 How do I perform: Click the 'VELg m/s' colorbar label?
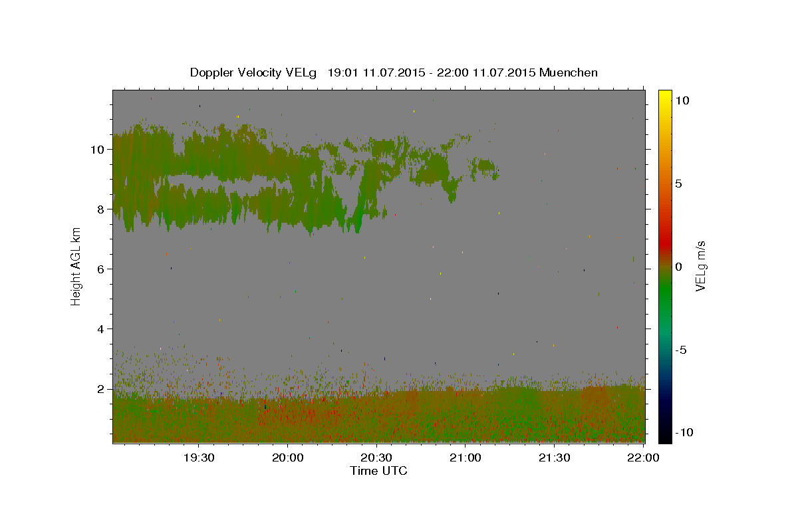[700, 266]
